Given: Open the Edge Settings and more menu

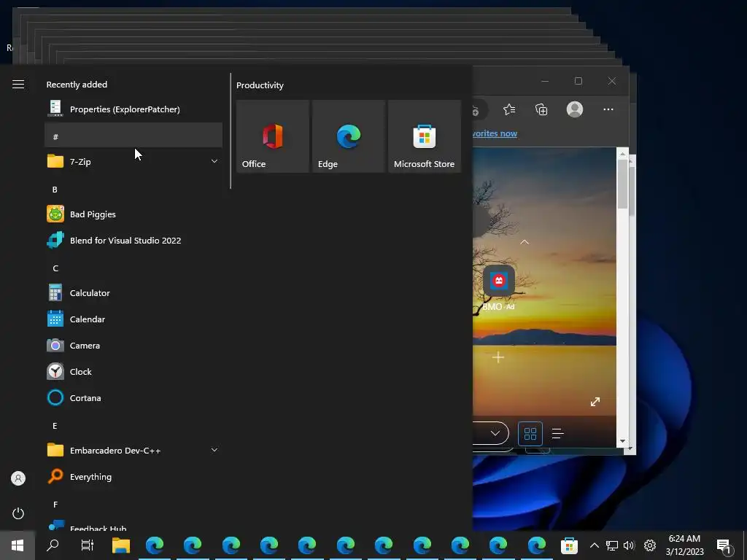Looking at the screenshot, I should tap(608, 109).
